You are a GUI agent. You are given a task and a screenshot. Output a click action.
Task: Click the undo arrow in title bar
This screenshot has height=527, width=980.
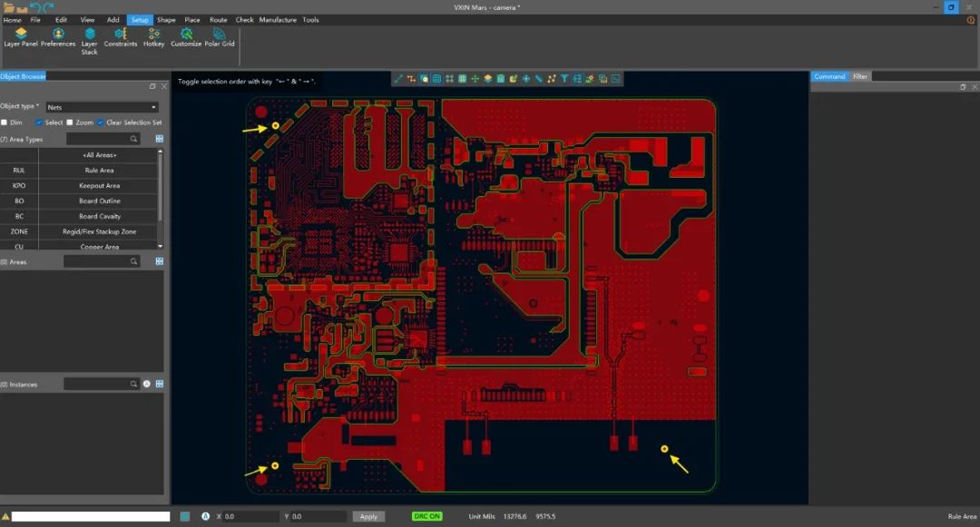[x=35, y=7]
